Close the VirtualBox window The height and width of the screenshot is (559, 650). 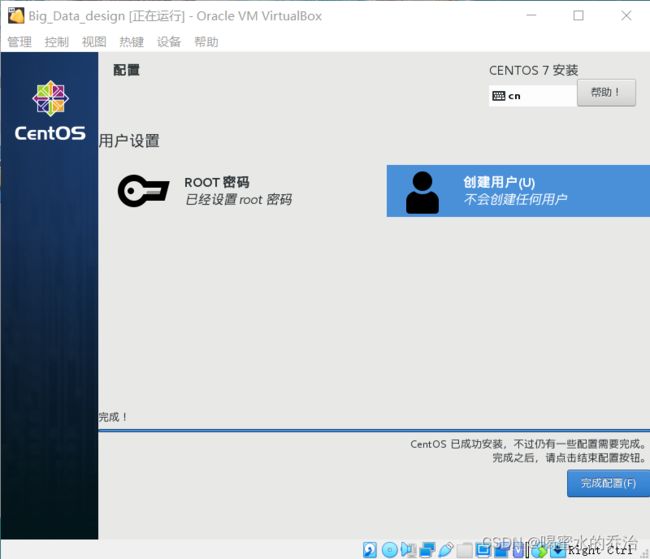coord(626,16)
